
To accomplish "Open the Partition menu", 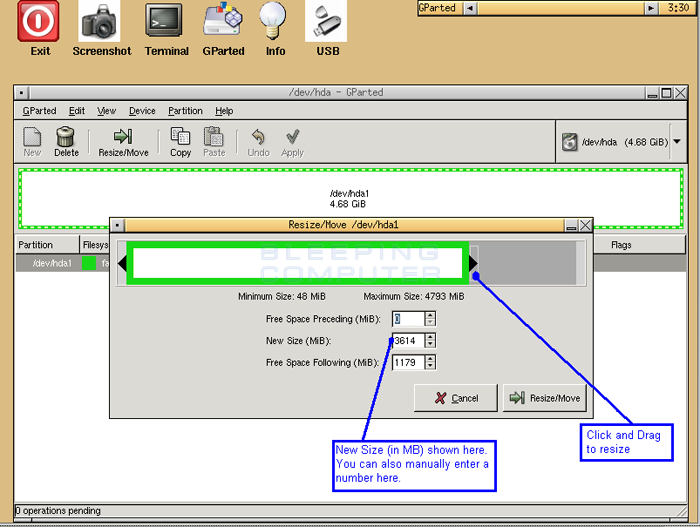I will click(185, 111).
